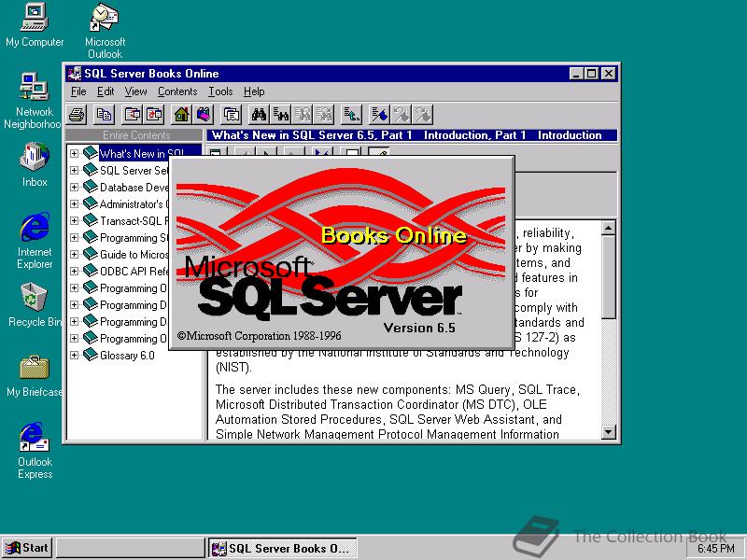Image resolution: width=747 pixels, height=560 pixels.
Task: Click the 6:45 PM taskbar clock
Action: [716, 549]
